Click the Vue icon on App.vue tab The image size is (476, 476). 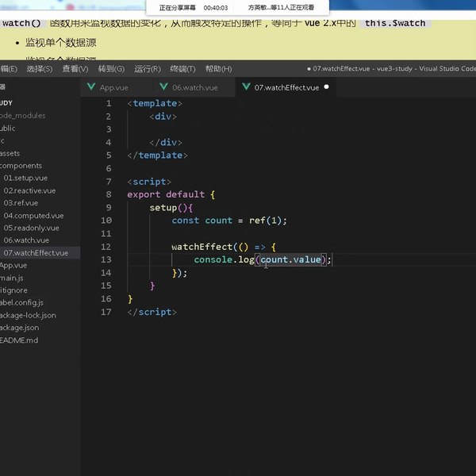(x=91, y=87)
